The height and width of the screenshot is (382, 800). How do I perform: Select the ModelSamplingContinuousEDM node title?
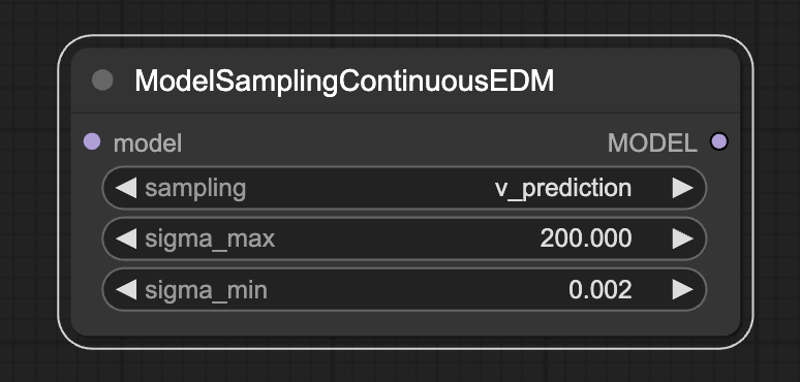(344, 81)
